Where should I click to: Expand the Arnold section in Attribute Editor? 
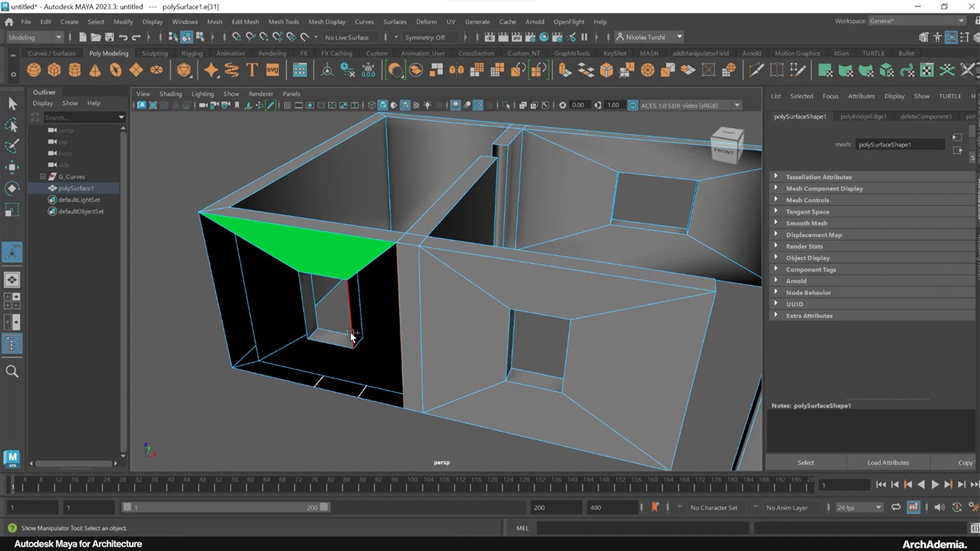[x=796, y=280]
